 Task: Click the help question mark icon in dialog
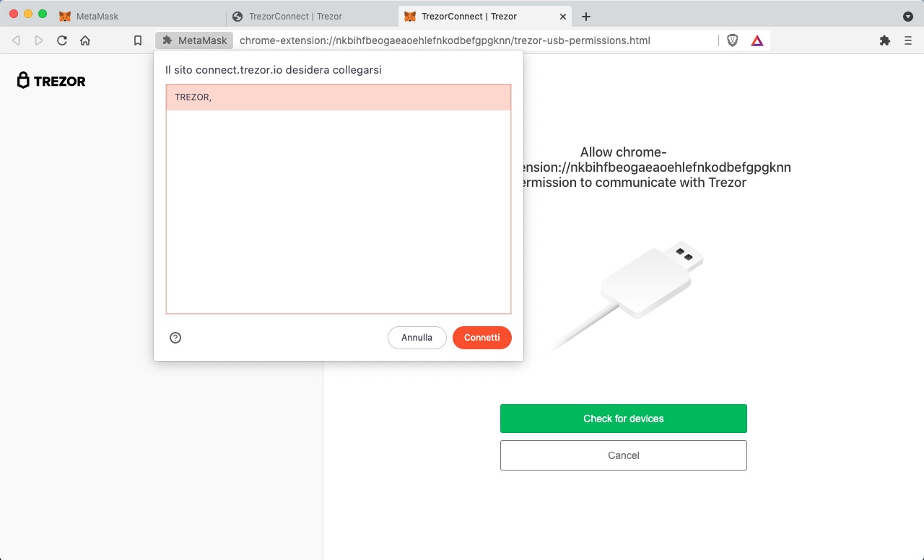(175, 338)
